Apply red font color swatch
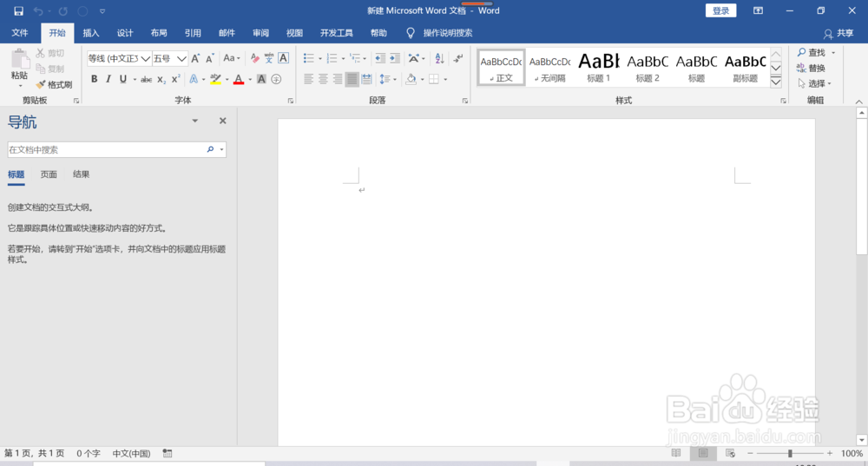This screenshot has width=868, height=466. 239,79
